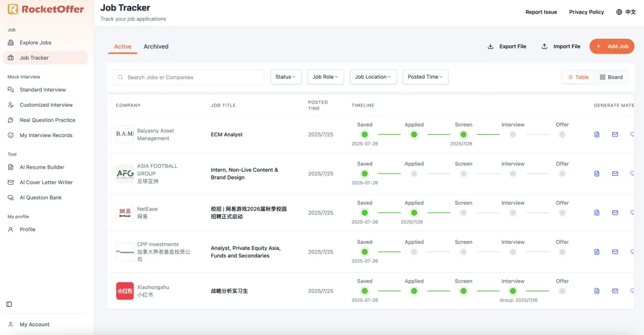Click document icon in NetEase row
This screenshot has height=335, width=644.
(x=597, y=213)
